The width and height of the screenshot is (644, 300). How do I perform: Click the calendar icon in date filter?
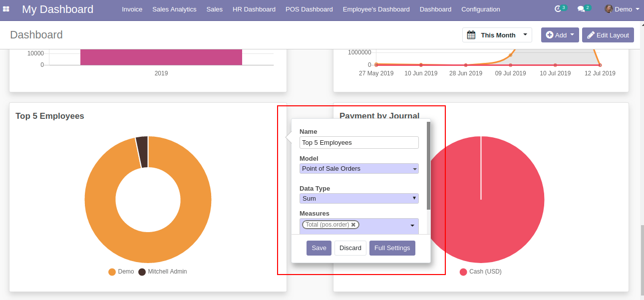[x=471, y=35]
